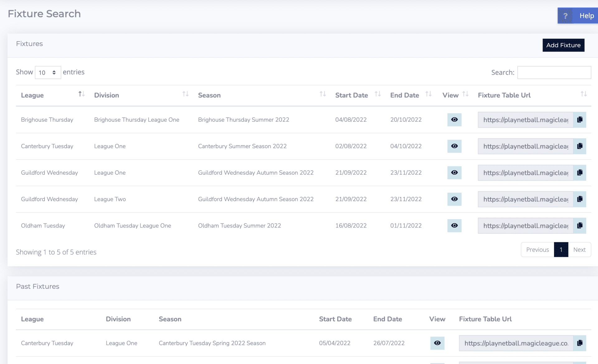Copy fixture URL for Brighouse Thursday

pyautogui.click(x=580, y=120)
